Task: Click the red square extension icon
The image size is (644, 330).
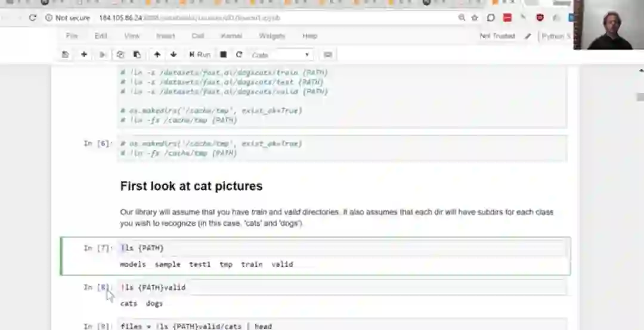Action: coord(507,18)
